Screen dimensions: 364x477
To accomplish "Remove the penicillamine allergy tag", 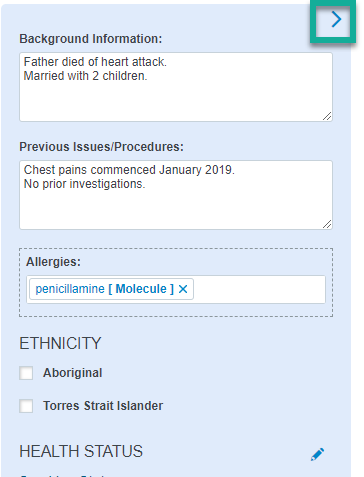I will coord(183,289).
